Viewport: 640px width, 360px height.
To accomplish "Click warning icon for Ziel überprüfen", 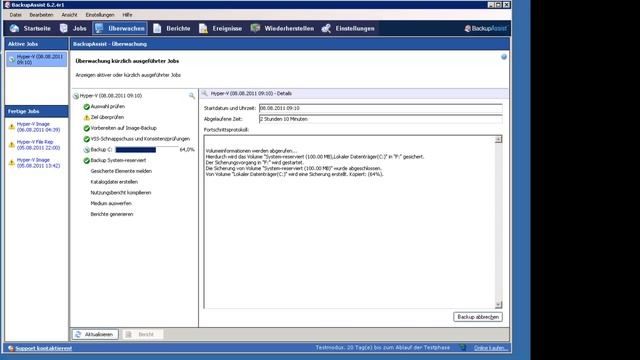I will (87, 117).
